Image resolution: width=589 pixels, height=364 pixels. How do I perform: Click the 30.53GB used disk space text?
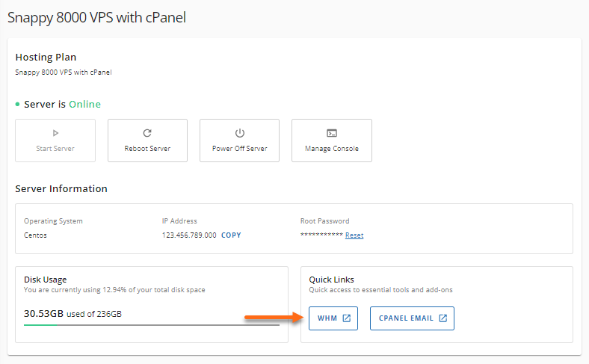coord(43,313)
